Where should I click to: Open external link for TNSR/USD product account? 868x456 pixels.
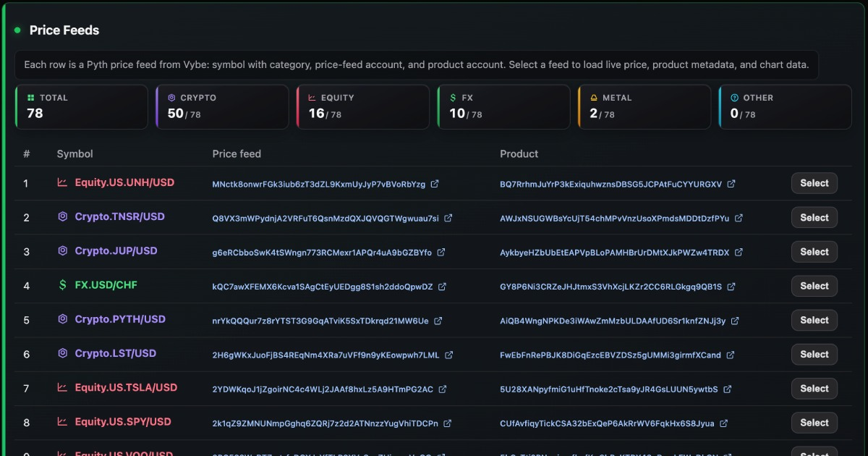(739, 218)
